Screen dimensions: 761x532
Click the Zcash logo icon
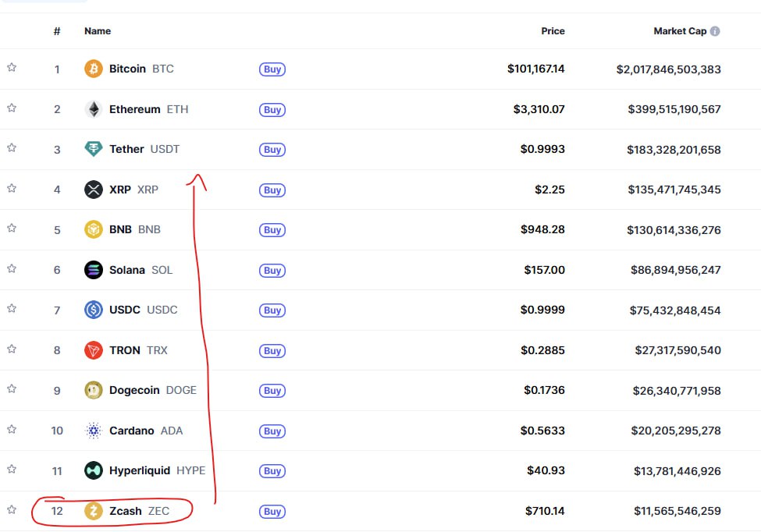click(94, 511)
